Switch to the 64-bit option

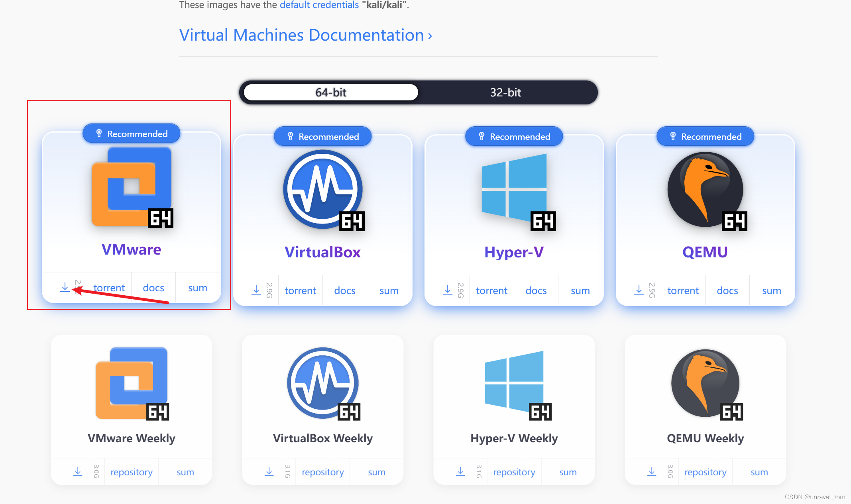point(331,92)
